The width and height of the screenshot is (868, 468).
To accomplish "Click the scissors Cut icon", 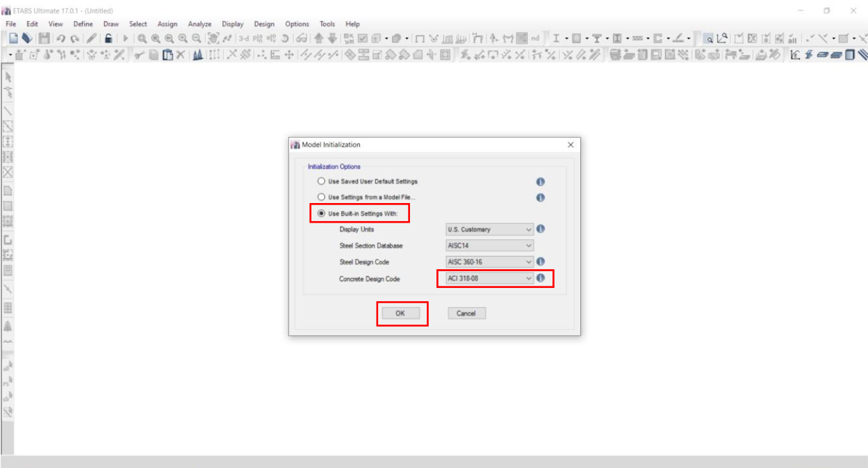I will pos(139,55).
